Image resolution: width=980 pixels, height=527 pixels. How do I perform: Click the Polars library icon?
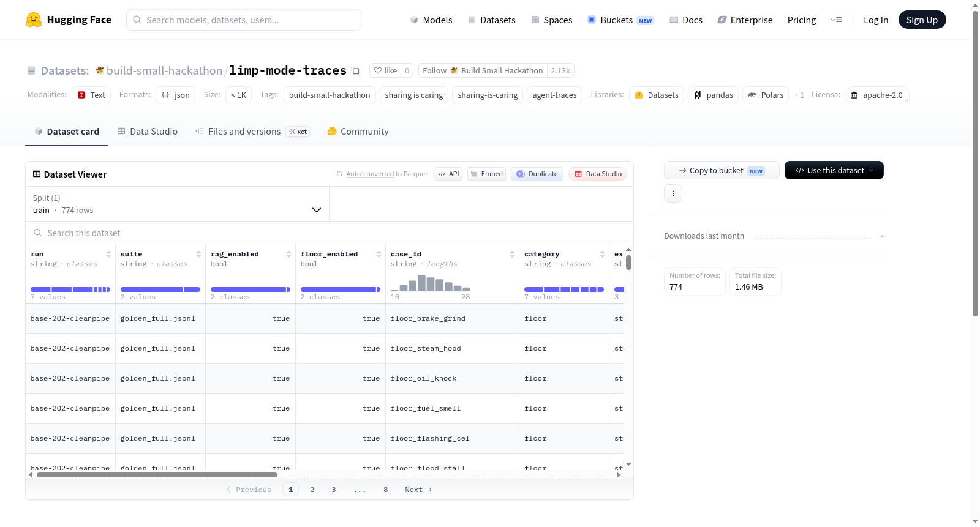click(x=752, y=95)
